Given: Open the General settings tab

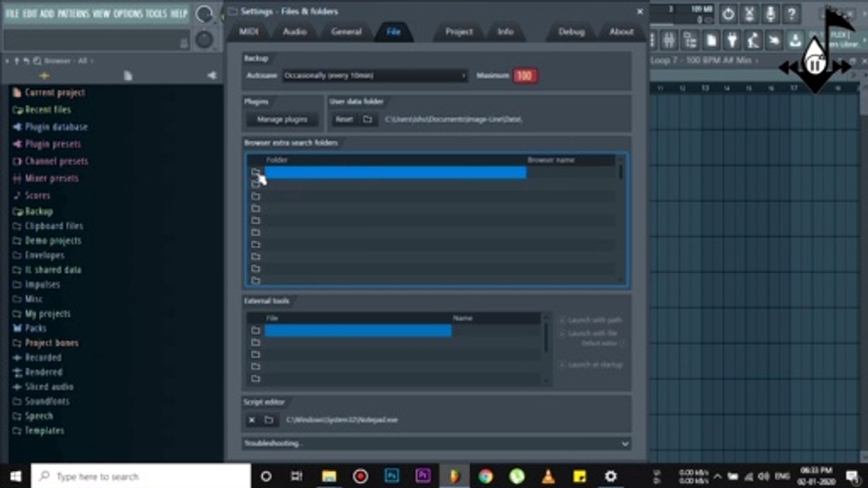Looking at the screenshot, I should point(346,31).
